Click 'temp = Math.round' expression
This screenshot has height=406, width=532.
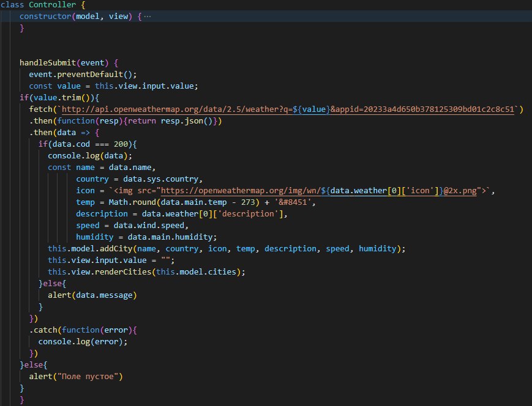116,202
